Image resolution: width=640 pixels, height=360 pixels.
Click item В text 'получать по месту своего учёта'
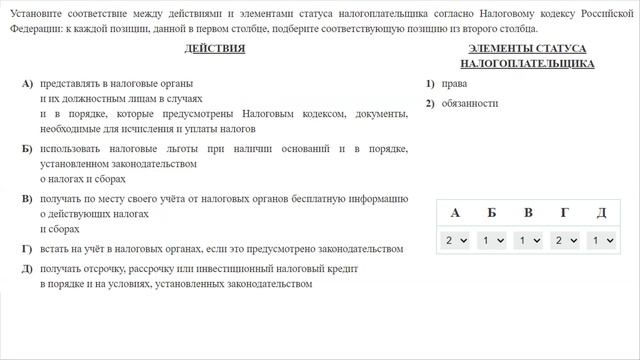(113, 199)
